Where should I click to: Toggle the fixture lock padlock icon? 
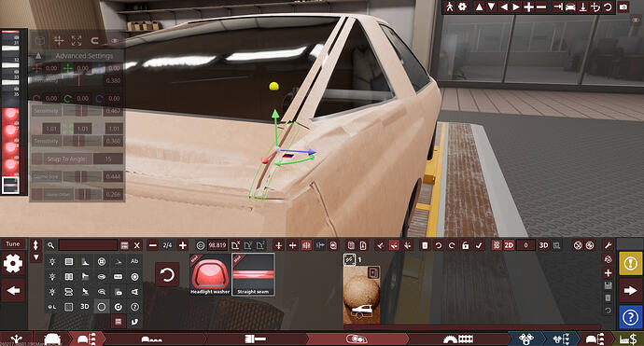pos(466,245)
